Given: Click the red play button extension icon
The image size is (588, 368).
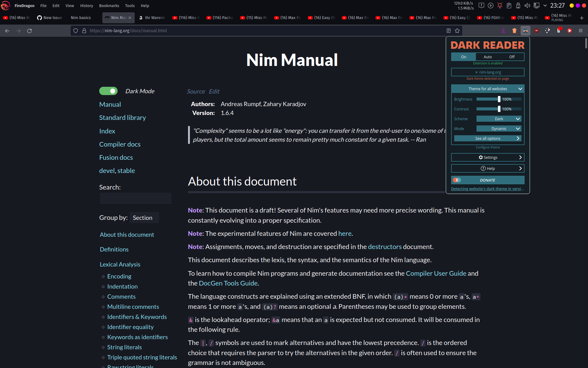Looking at the screenshot, I should 570,31.
